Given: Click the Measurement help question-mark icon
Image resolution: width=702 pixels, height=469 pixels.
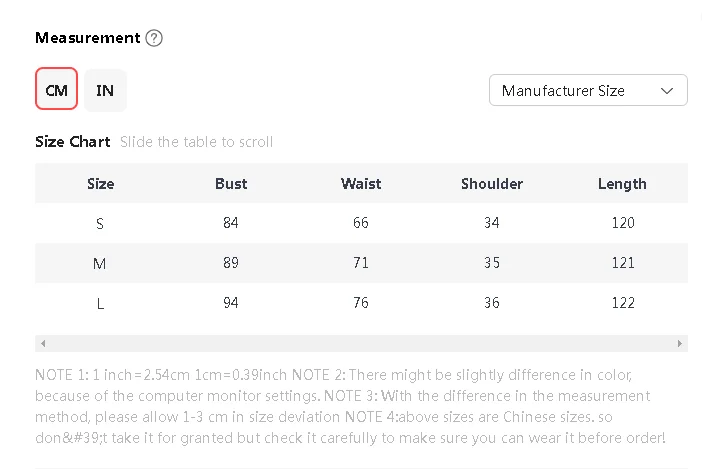Looking at the screenshot, I should click(x=154, y=38).
